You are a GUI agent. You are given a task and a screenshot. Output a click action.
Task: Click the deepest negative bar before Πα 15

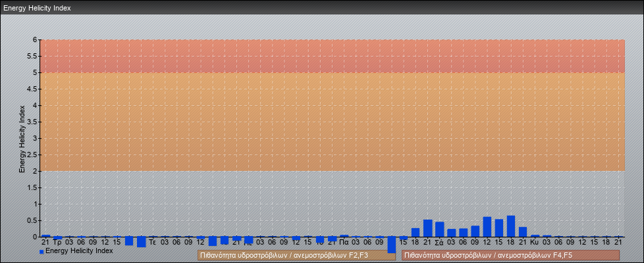click(391, 245)
